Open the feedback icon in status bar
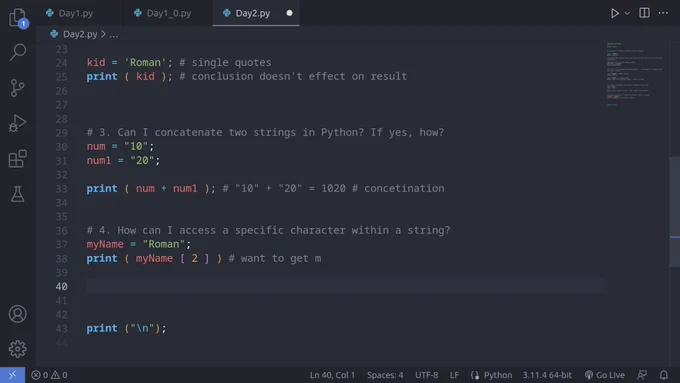 pyautogui.click(x=642, y=375)
